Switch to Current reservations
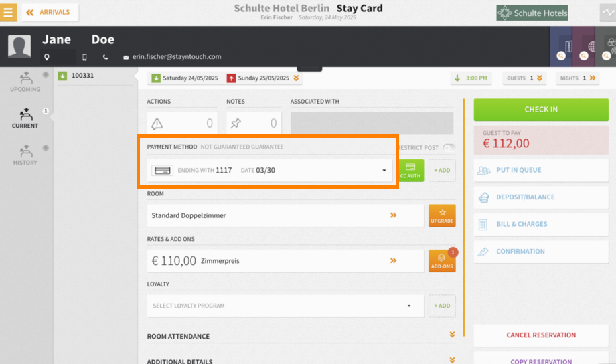Image resolution: width=616 pixels, height=364 pixels. [x=25, y=118]
